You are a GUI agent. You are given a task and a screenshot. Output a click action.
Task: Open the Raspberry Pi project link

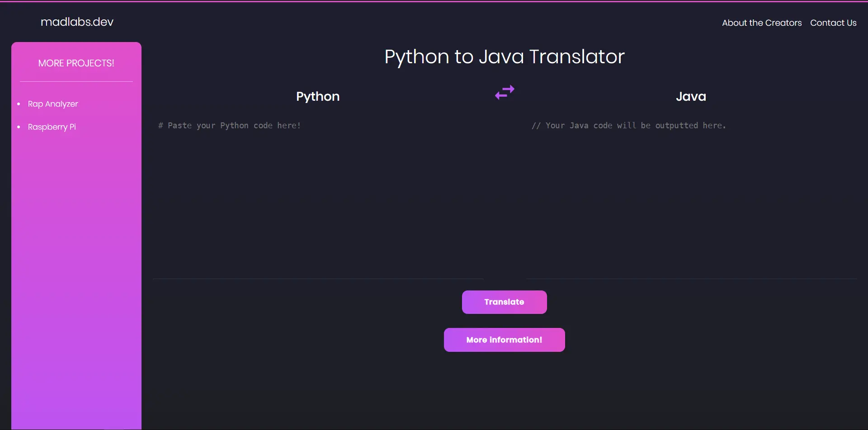click(52, 127)
